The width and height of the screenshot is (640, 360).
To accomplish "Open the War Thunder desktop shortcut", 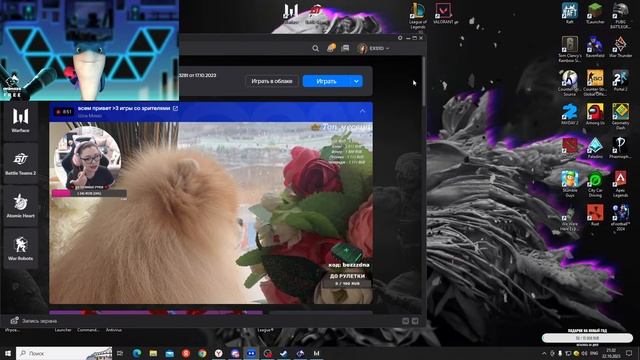I will tap(620, 47).
